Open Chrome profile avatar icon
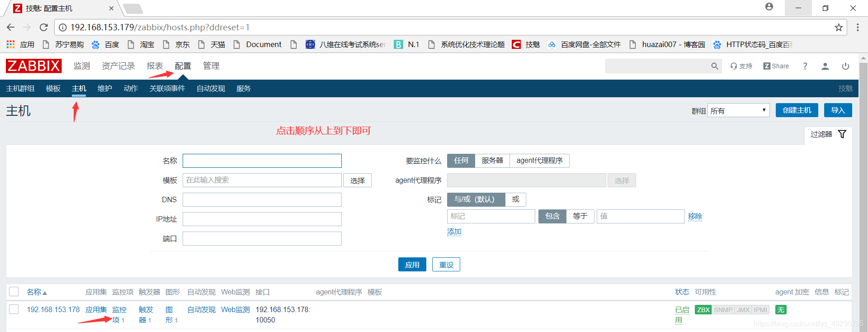The width and height of the screenshot is (868, 332). [x=769, y=7]
